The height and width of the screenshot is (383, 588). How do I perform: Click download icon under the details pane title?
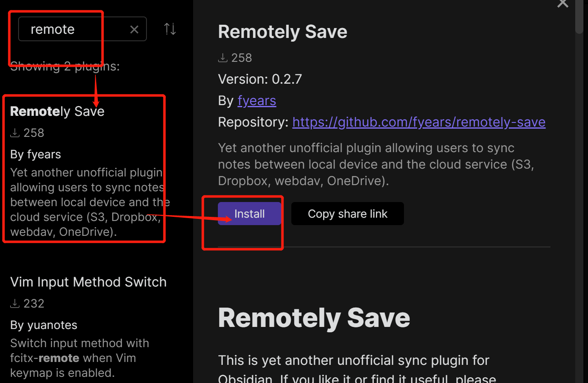[x=223, y=58]
